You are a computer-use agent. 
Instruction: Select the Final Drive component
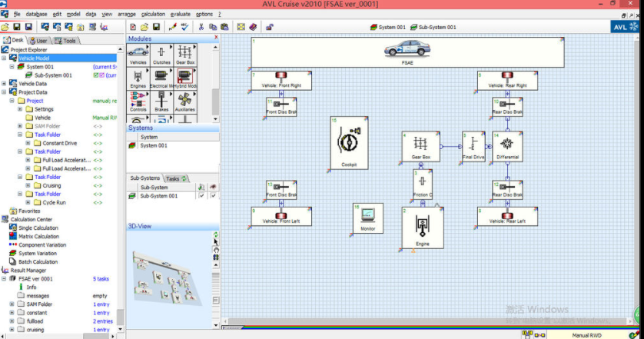473,147
